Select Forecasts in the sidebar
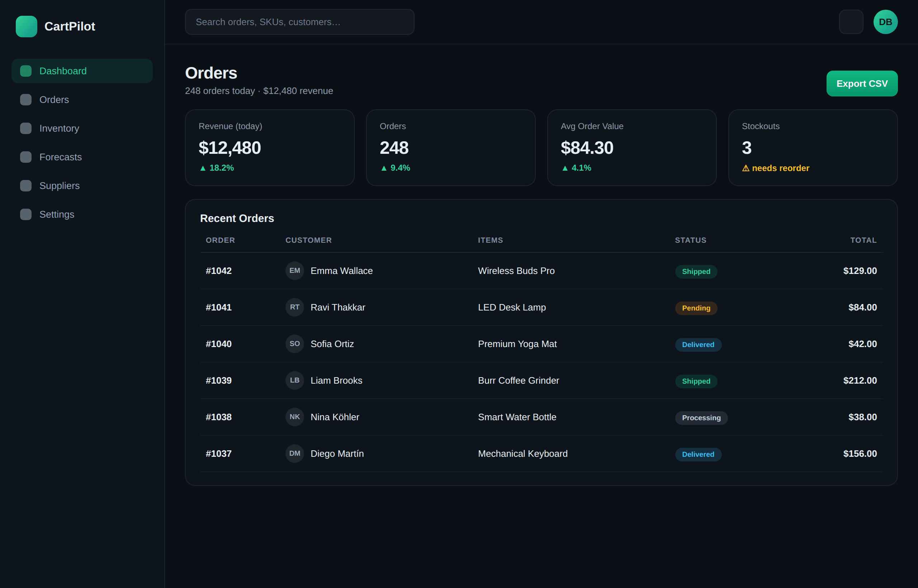The height and width of the screenshot is (588, 918). 82,157
